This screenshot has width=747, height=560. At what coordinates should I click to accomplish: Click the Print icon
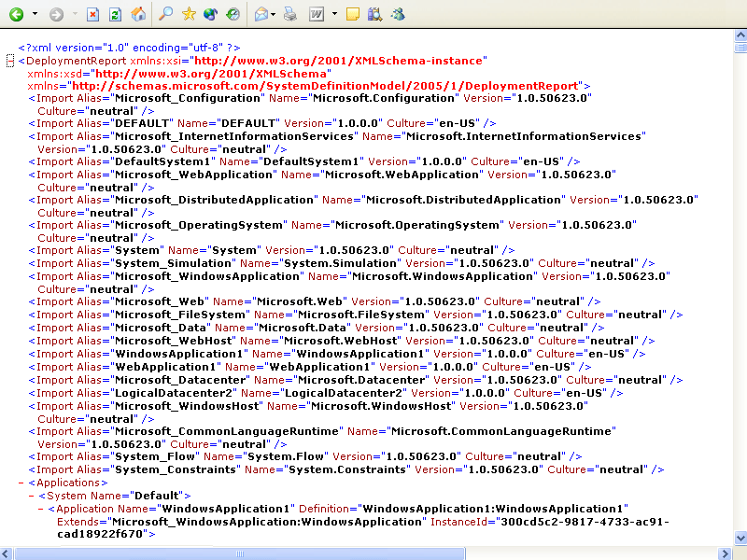point(289,14)
